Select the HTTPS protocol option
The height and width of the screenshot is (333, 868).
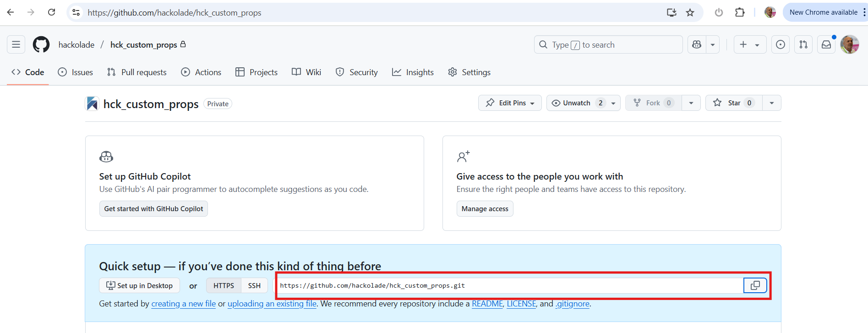pyautogui.click(x=224, y=285)
